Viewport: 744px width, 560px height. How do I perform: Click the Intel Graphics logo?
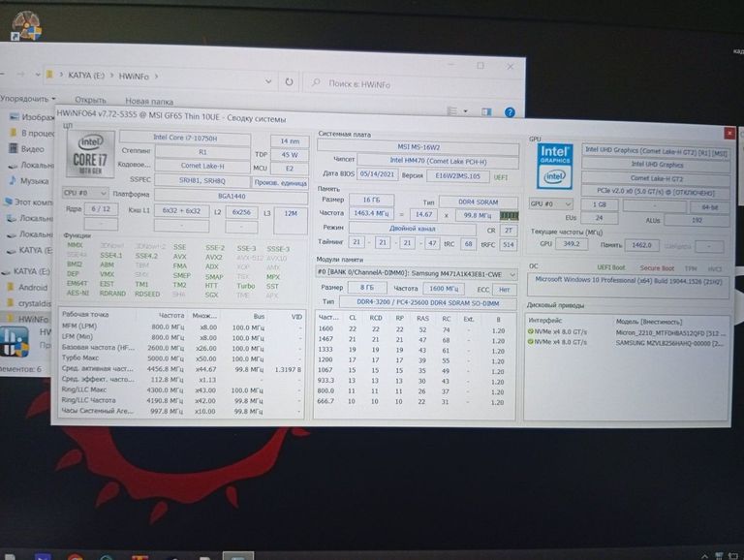(555, 162)
